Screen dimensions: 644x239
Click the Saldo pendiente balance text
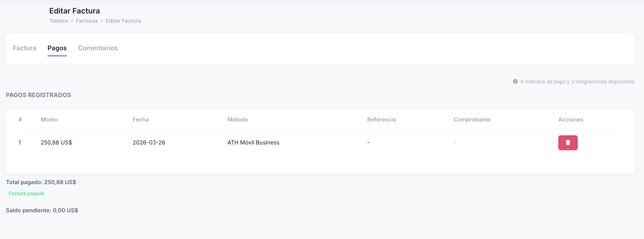(42, 210)
